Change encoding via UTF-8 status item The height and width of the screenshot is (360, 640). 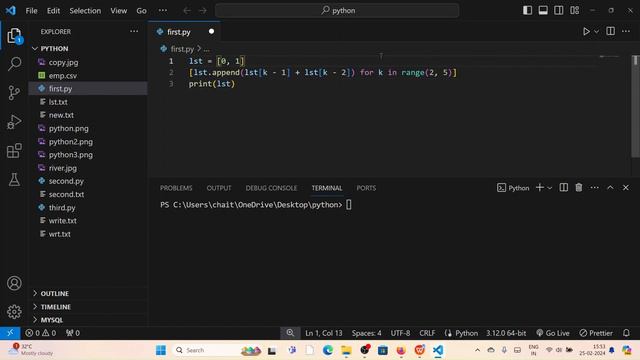pos(400,333)
